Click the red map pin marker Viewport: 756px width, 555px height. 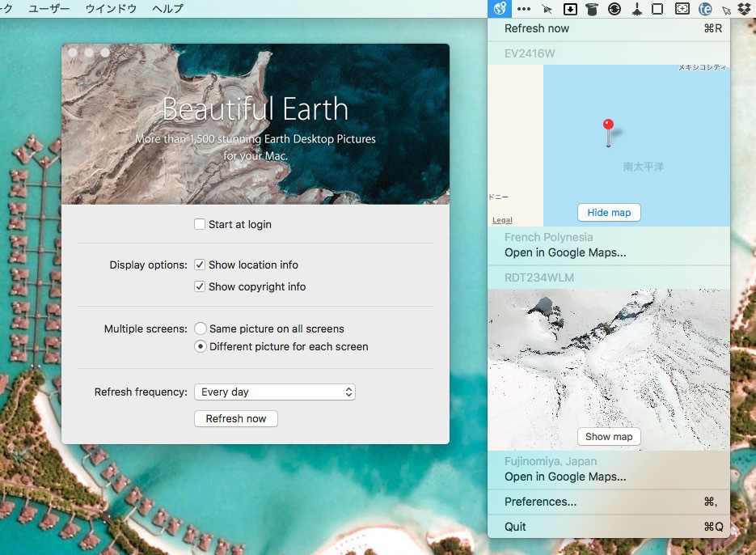pyautogui.click(x=609, y=125)
